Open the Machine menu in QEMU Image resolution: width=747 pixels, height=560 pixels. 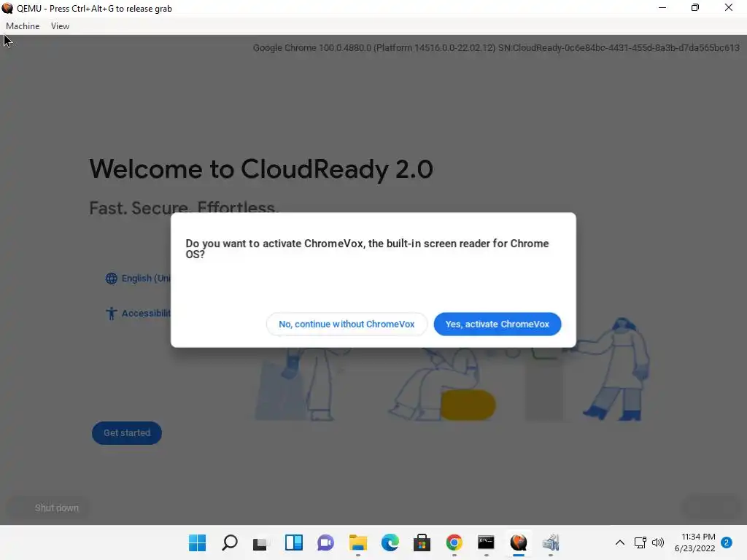[x=23, y=26]
